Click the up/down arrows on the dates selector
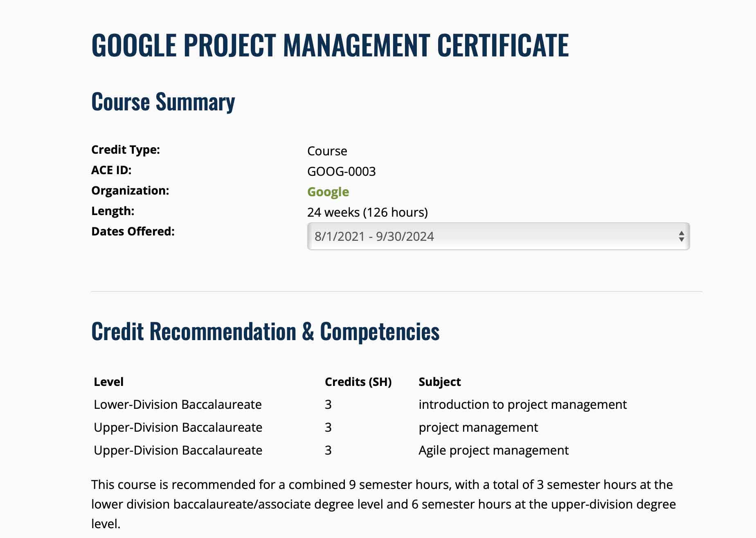Viewport: 756px width, 538px height. (x=681, y=236)
